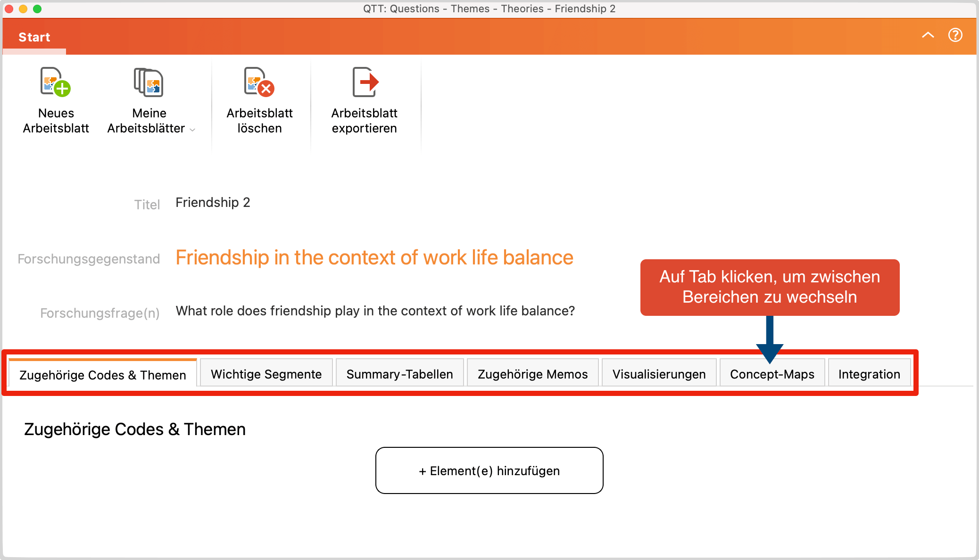Click Arbeitsblatt exportieren icon

click(x=365, y=82)
